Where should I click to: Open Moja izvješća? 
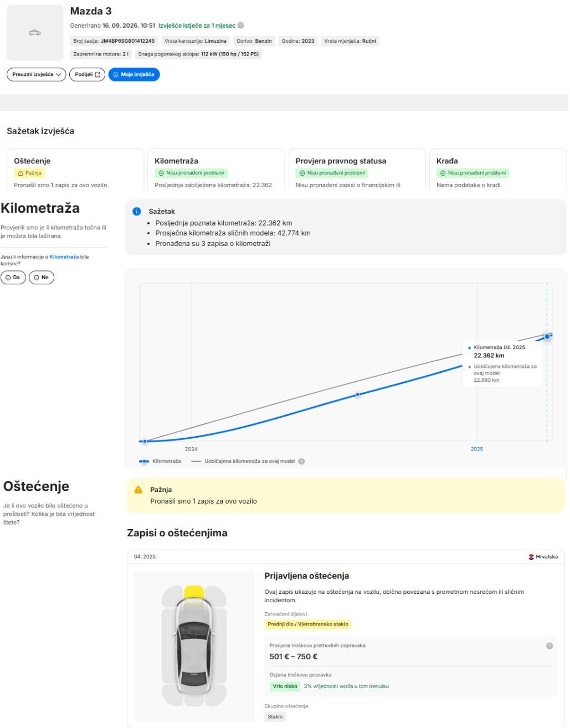click(134, 74)
